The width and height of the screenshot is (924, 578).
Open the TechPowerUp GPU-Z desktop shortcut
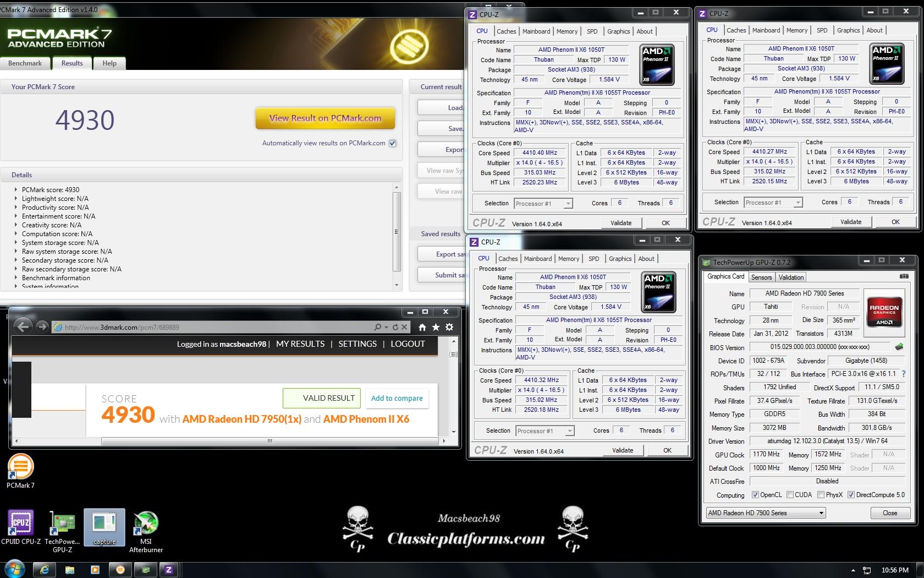point(63,531)
